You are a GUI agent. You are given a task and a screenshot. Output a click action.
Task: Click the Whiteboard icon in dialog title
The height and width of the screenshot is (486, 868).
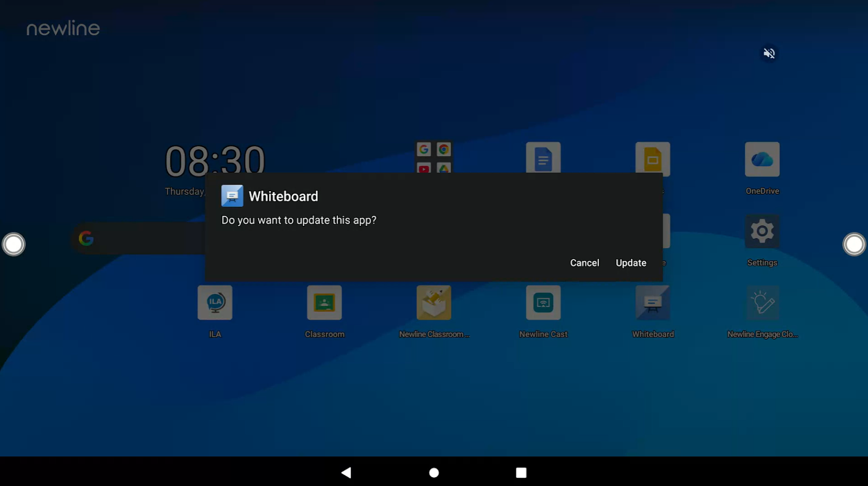coord(232,196)
